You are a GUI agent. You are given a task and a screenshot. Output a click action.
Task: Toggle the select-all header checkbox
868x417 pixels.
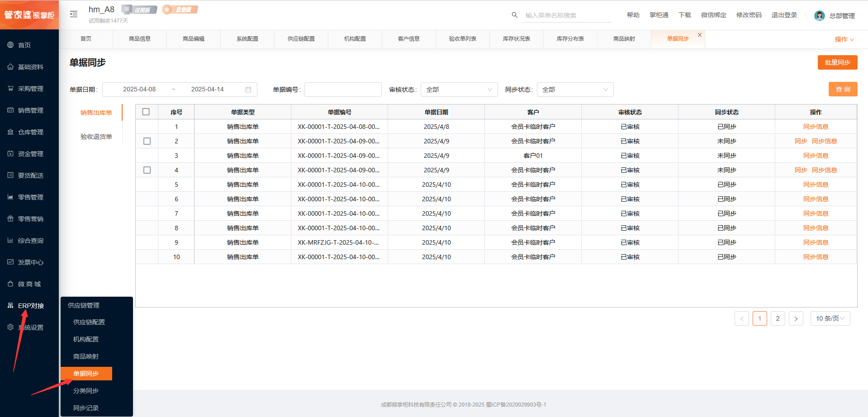tap(146, 112)
